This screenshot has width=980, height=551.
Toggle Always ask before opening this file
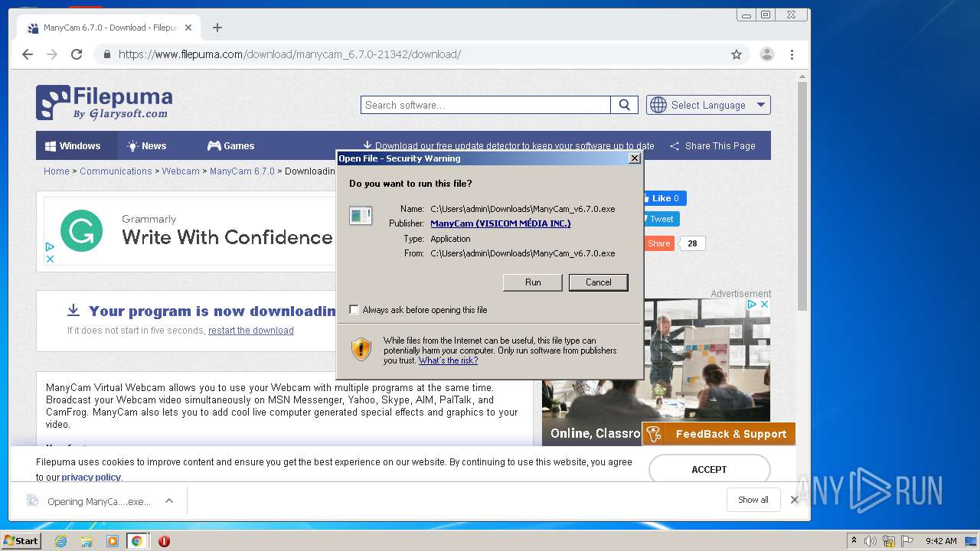[x=354, y=310]
